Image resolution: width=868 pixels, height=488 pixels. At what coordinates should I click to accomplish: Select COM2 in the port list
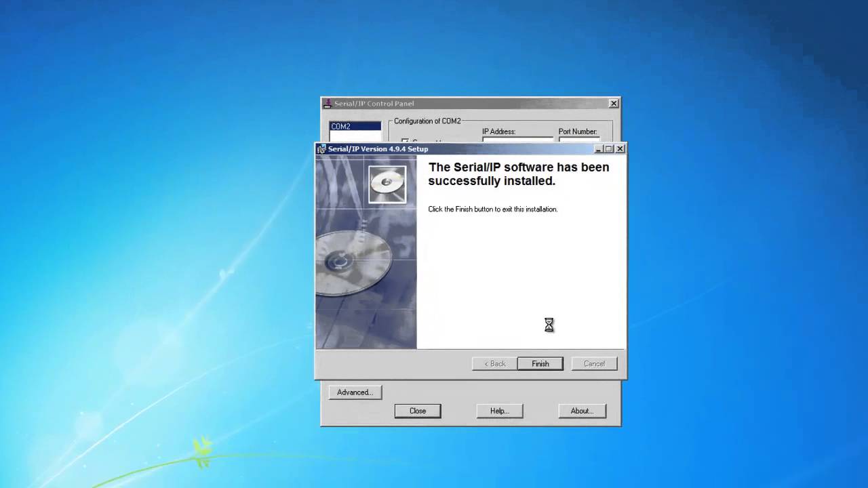(x=355, y=126)
